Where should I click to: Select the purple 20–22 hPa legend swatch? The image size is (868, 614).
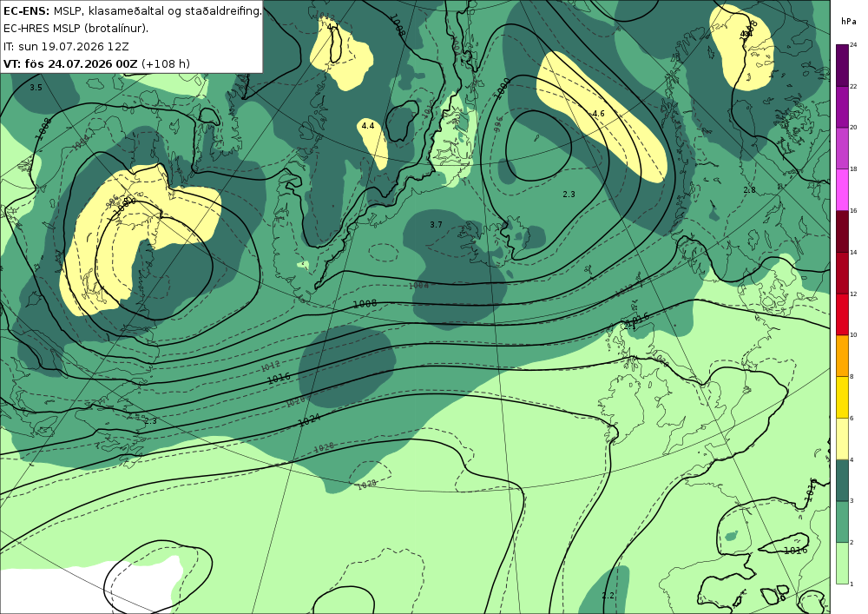pyautogui.click(x=843, y=106)
